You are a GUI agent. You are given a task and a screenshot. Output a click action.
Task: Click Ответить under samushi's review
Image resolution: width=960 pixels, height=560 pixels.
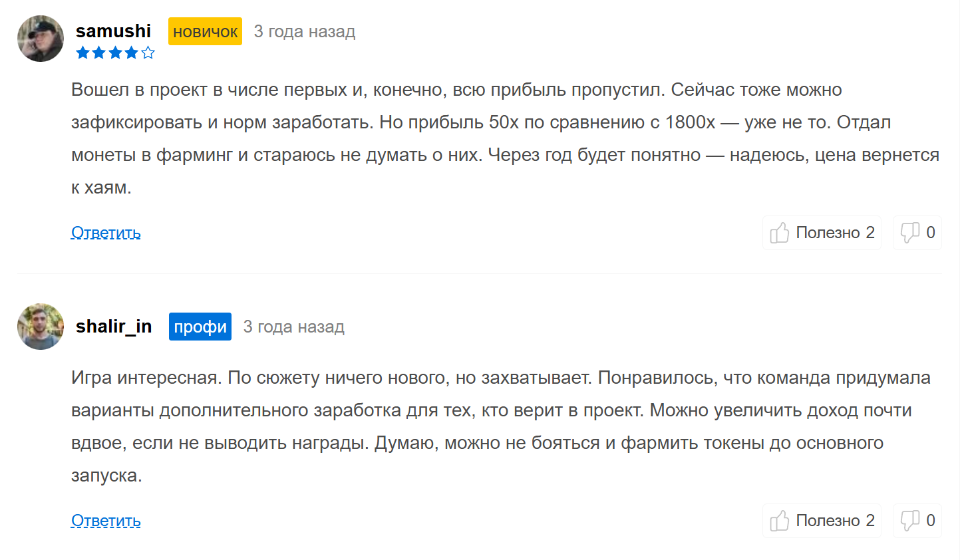106,233
